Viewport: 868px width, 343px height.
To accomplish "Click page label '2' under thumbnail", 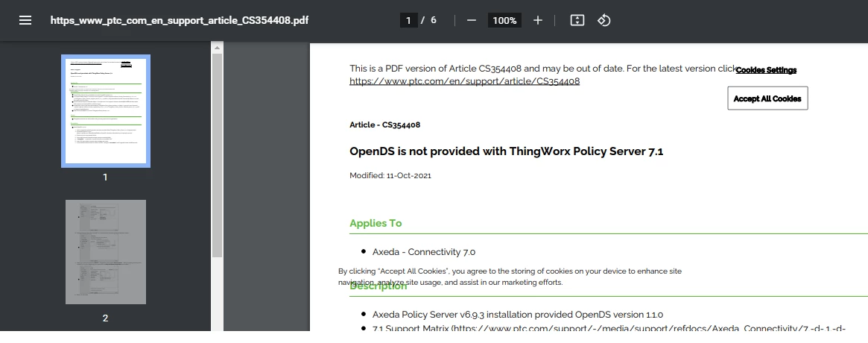I will click(105, 318).
